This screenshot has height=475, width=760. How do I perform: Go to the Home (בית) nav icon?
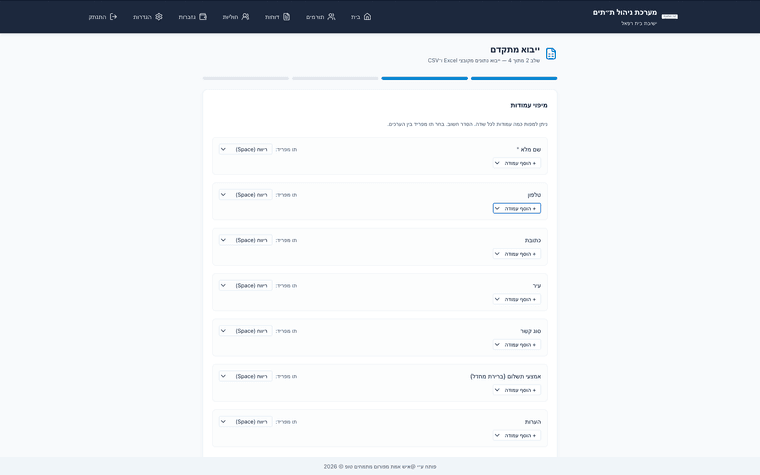(367, 17)
